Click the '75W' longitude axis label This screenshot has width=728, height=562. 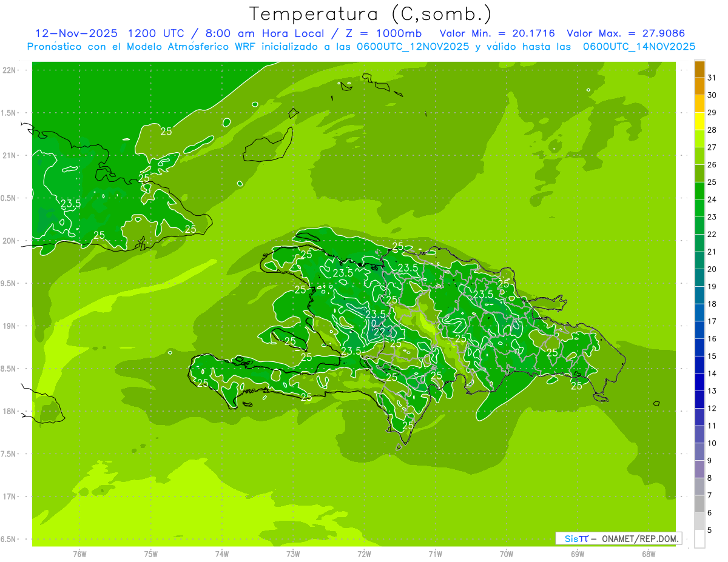(x=150, y=554)
